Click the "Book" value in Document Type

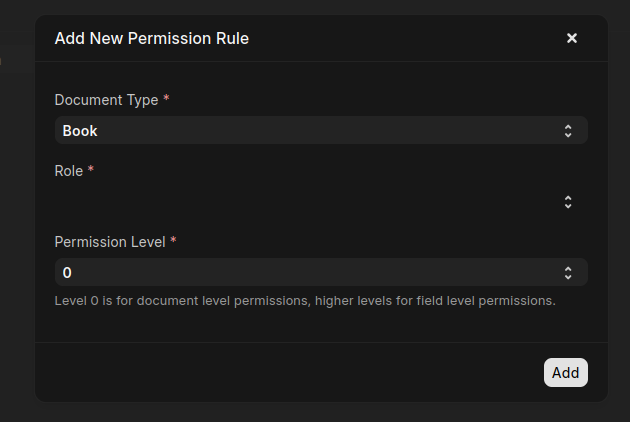(80, 131)
